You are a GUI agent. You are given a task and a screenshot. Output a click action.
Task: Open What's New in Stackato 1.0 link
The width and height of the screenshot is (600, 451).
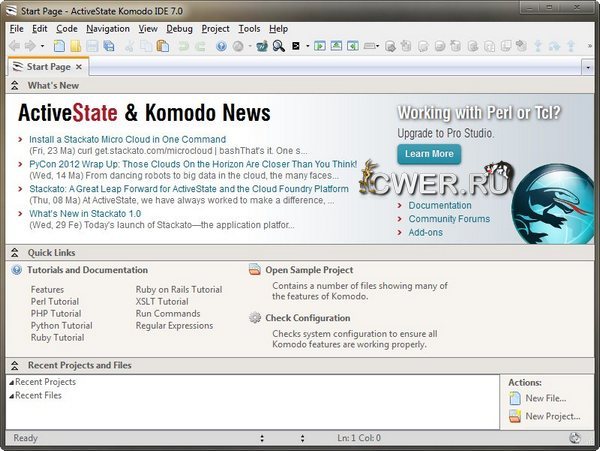pyautogui.click(x=85, y=213)
